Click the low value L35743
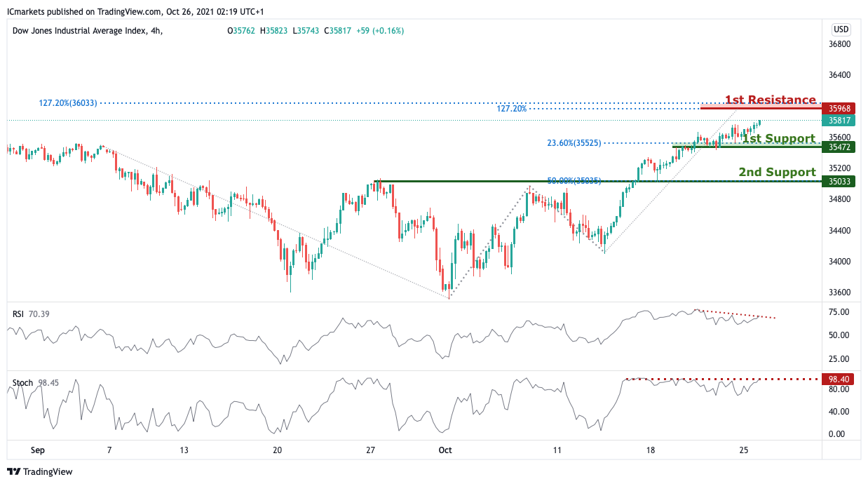The height and width of the screenshot is (484, 868). click(x=306, y=31)
